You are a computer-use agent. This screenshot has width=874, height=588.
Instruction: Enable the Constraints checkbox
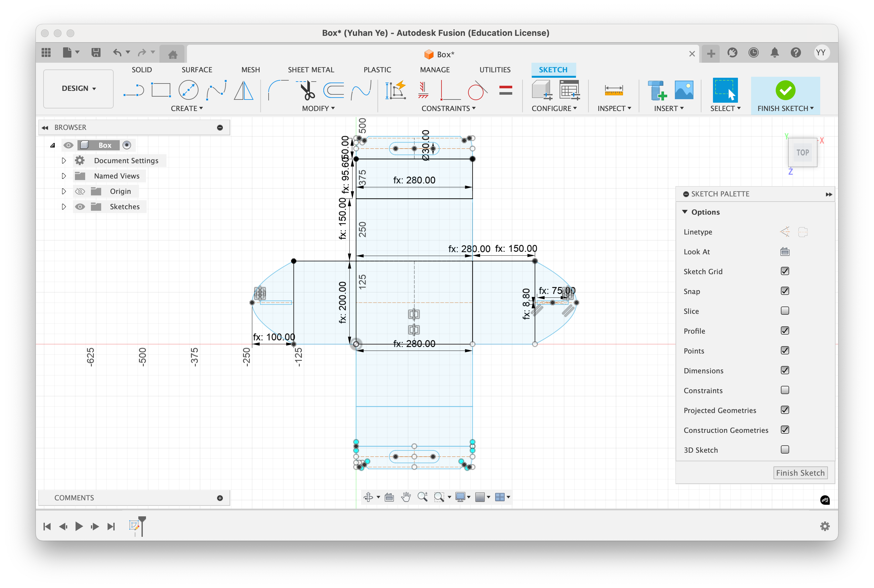tap(784, 390)
